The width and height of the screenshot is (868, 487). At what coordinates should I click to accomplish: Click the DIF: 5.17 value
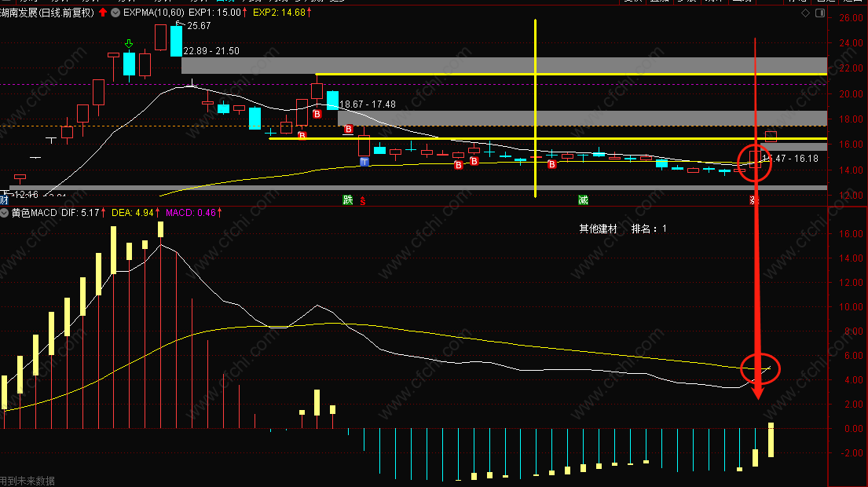click(80, 213)
